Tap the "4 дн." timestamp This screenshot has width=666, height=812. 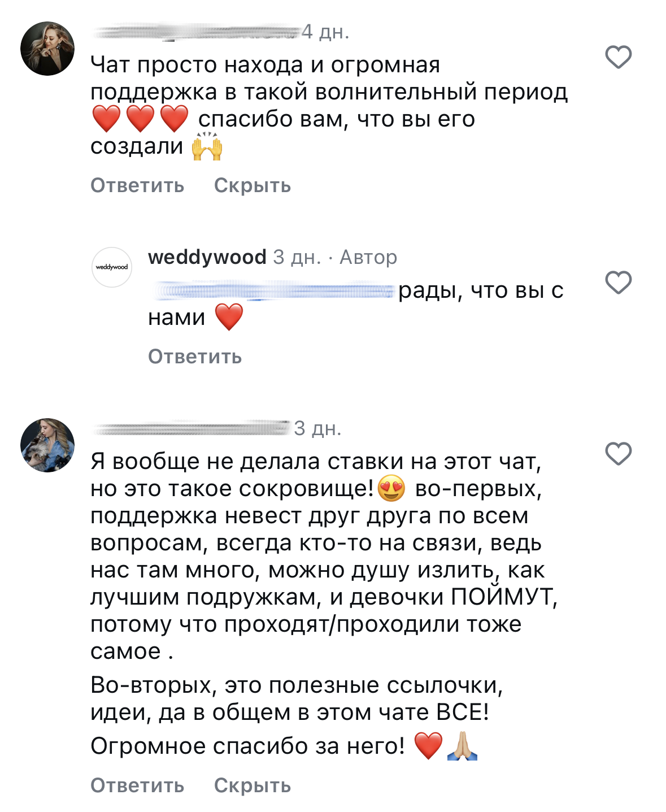click(325, 32)
